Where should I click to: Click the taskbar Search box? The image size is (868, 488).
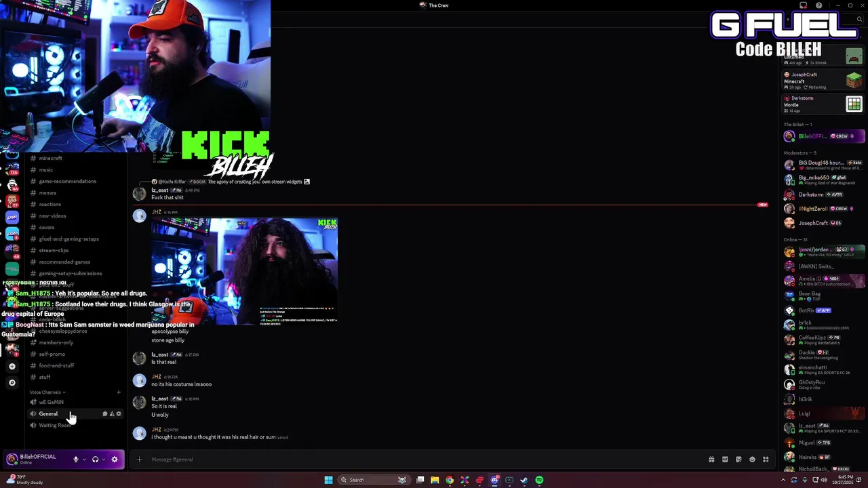pos(374,480)
